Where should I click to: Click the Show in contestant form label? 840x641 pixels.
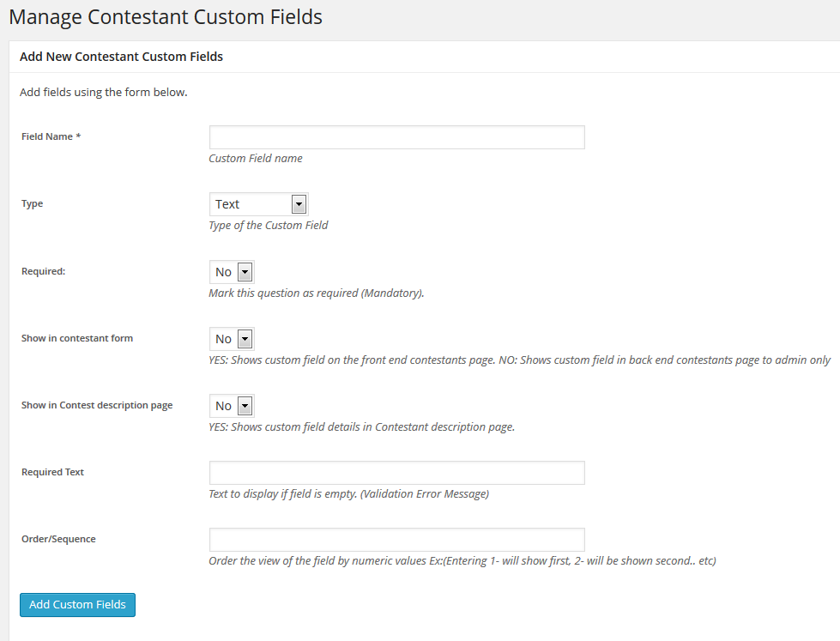click(x=77, y=338)
